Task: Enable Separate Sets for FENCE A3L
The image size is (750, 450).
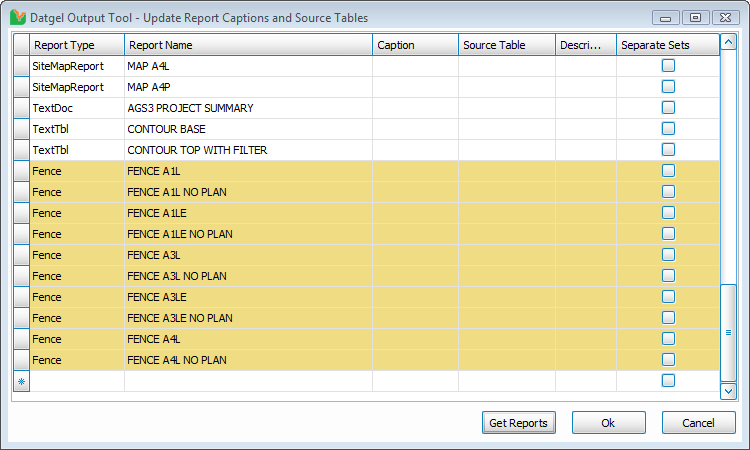Action: tap(668, 254)
